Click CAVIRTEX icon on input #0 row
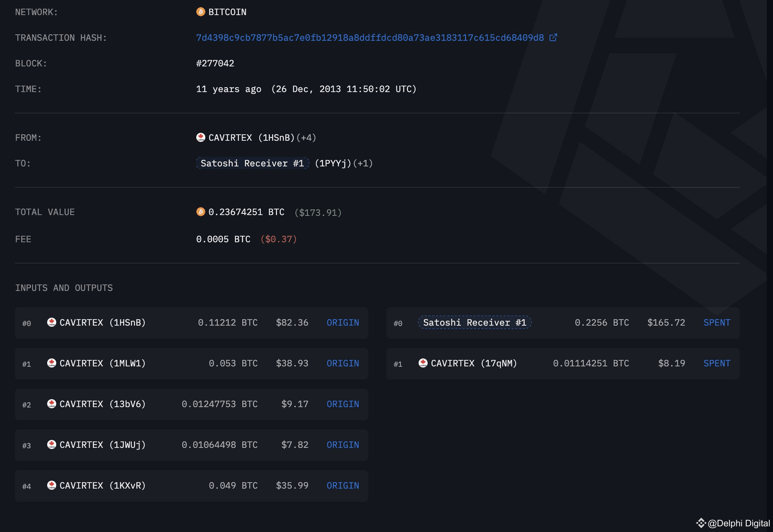The image size is (773, 532). 52,322
